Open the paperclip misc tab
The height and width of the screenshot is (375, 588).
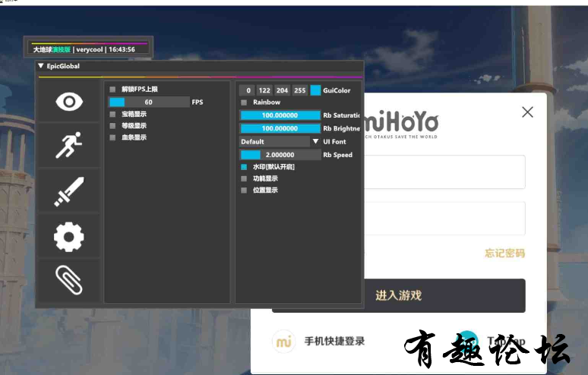coord(69,280)
